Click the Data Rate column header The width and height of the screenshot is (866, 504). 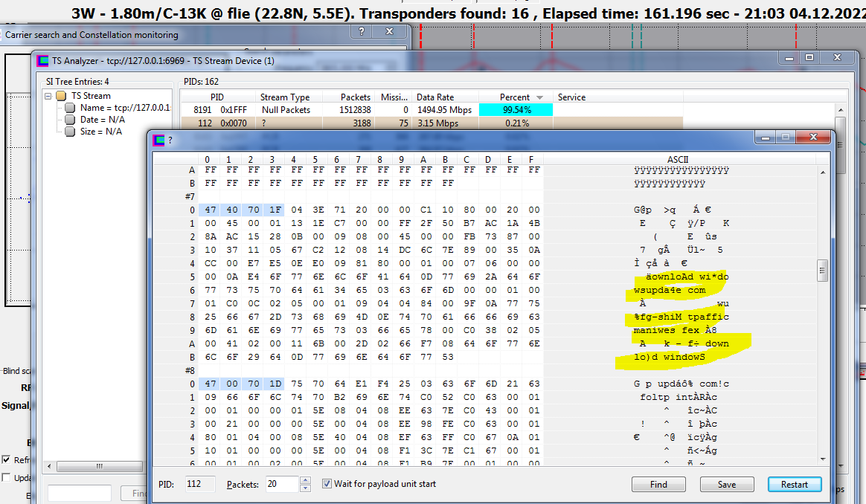coord(435,97)
